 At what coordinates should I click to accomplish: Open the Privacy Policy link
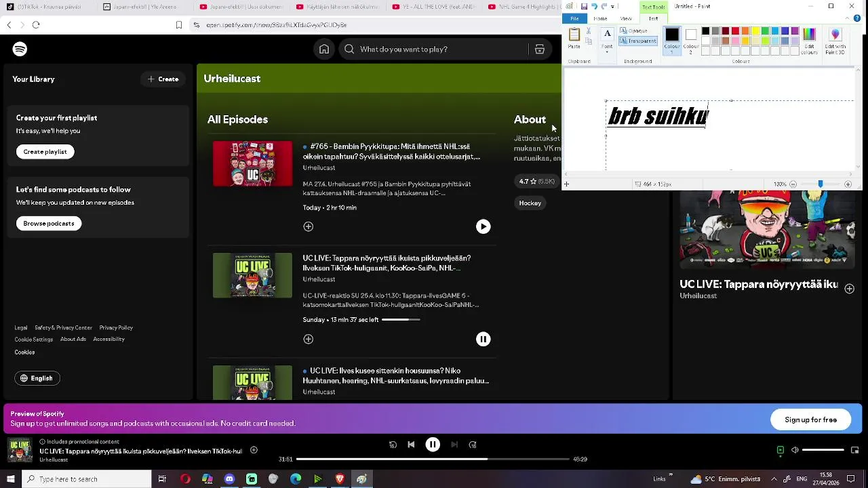point(116,328)
